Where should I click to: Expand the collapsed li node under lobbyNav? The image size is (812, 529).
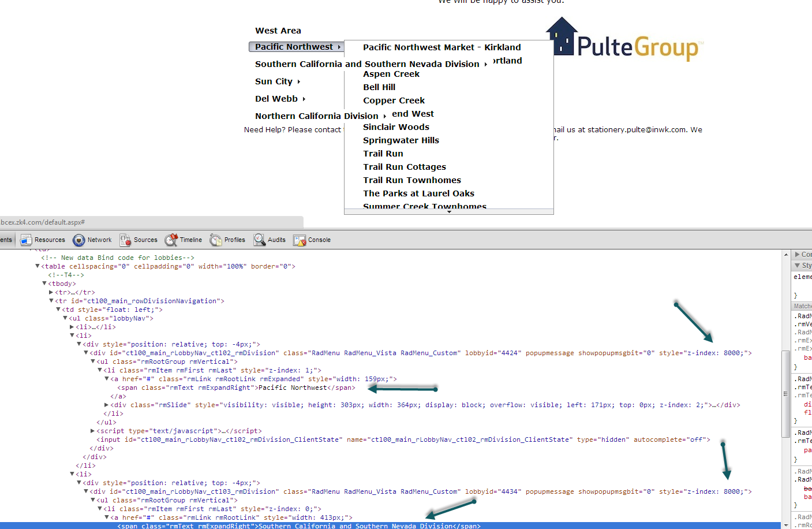[x=72, y=327]
